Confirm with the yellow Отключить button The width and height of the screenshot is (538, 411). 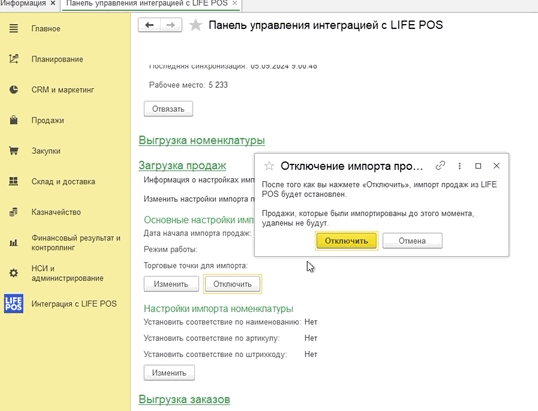pyautogui.click(x=346, y=241)
